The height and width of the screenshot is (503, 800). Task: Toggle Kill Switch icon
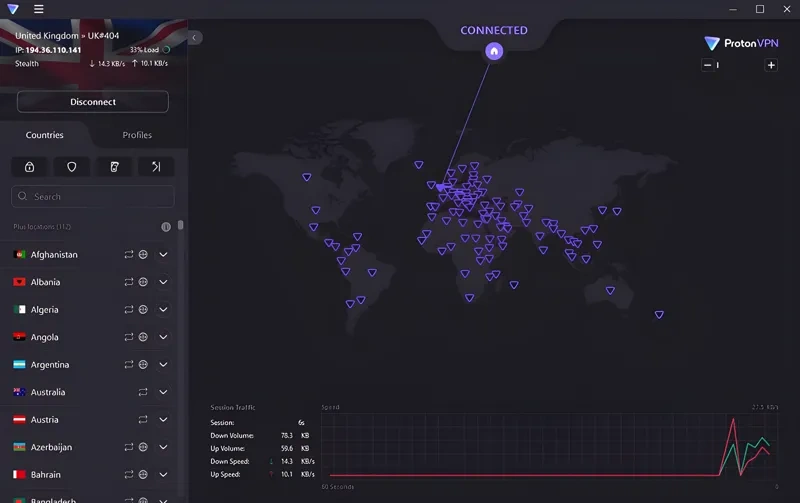click(114, 167)
